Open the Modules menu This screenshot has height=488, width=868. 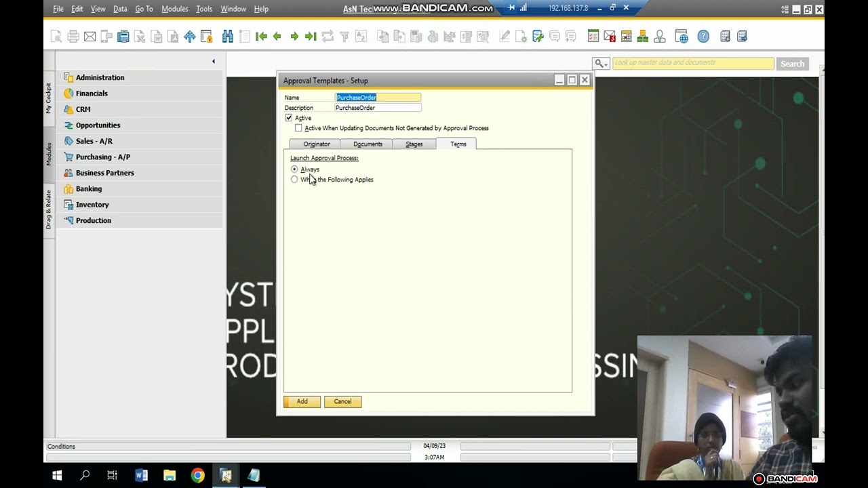(x=175, y=9)
